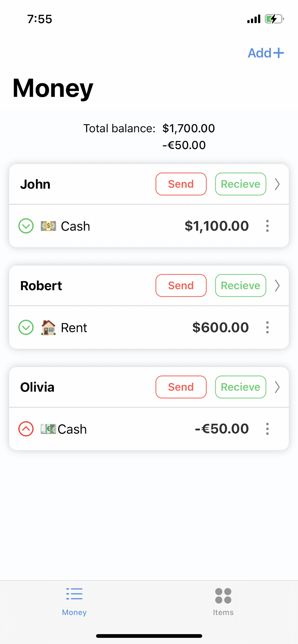Tap the house icon beside Rent
The width and height of the screenshot is (298, 644).
[48, 328]
